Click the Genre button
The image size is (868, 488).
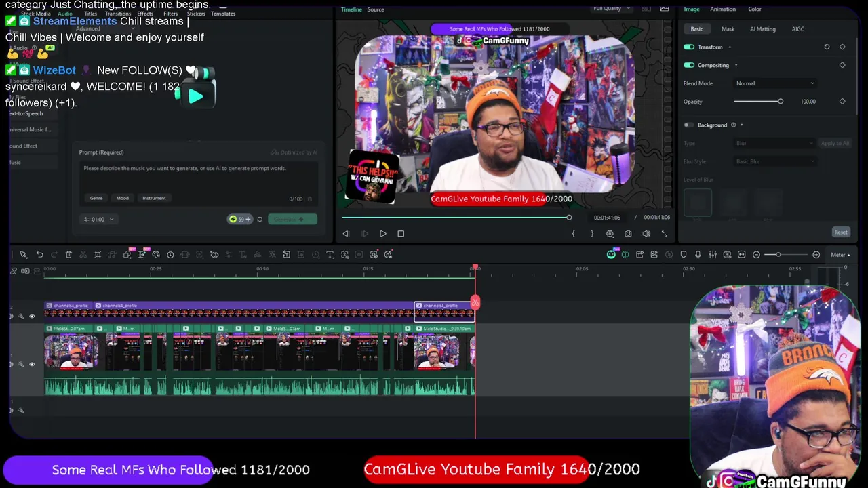point(96,198)
